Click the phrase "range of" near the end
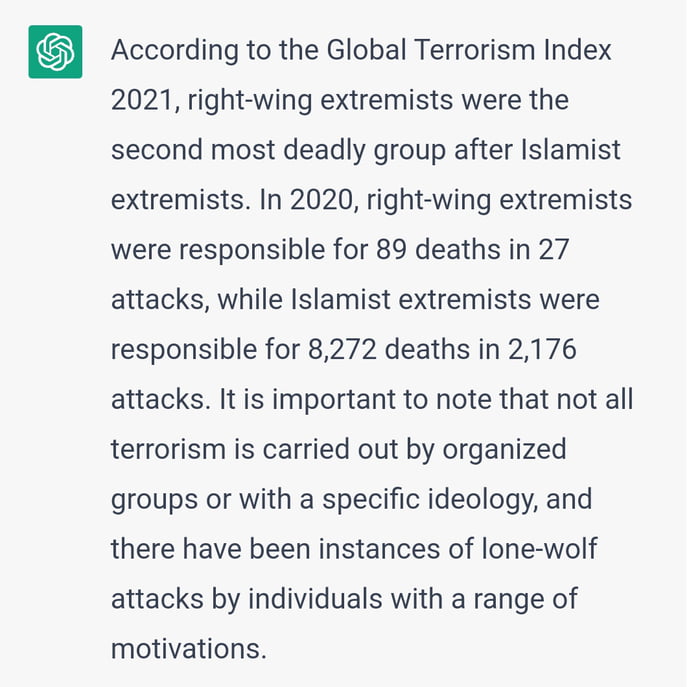This screenshot has width=700, height=687. (x=538, y=598)
